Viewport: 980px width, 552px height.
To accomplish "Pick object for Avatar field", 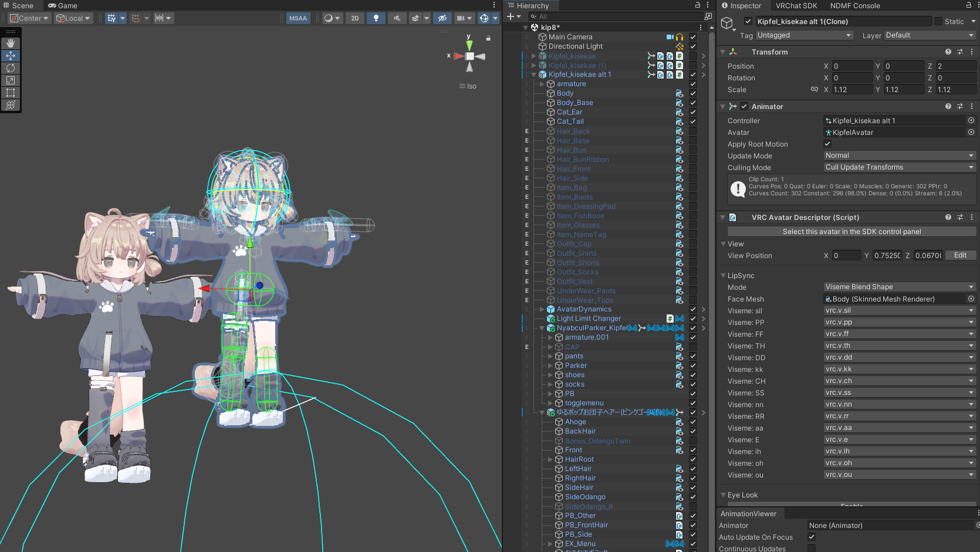I will (971, 132).
